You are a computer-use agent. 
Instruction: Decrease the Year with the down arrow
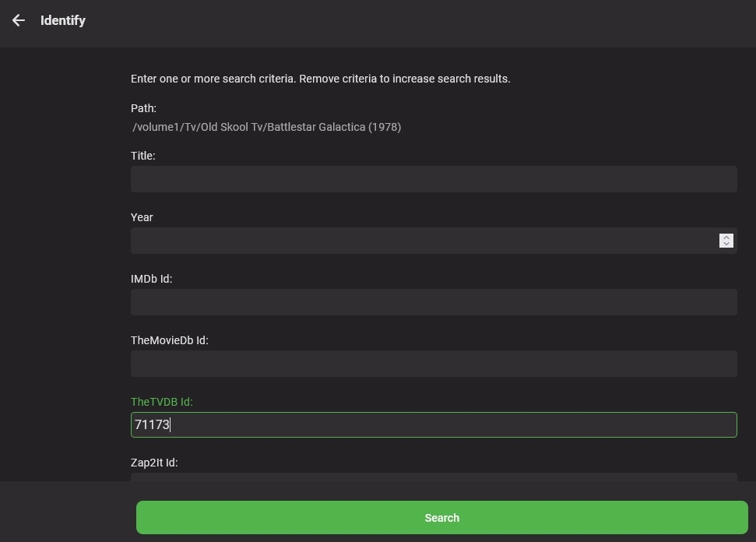pos(726,245)
